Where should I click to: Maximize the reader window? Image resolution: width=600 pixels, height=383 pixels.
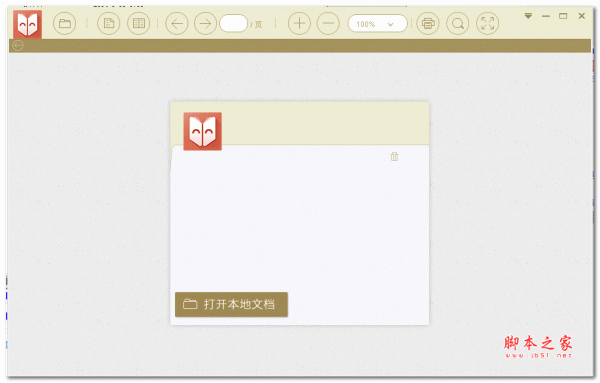tap(563, 16)
